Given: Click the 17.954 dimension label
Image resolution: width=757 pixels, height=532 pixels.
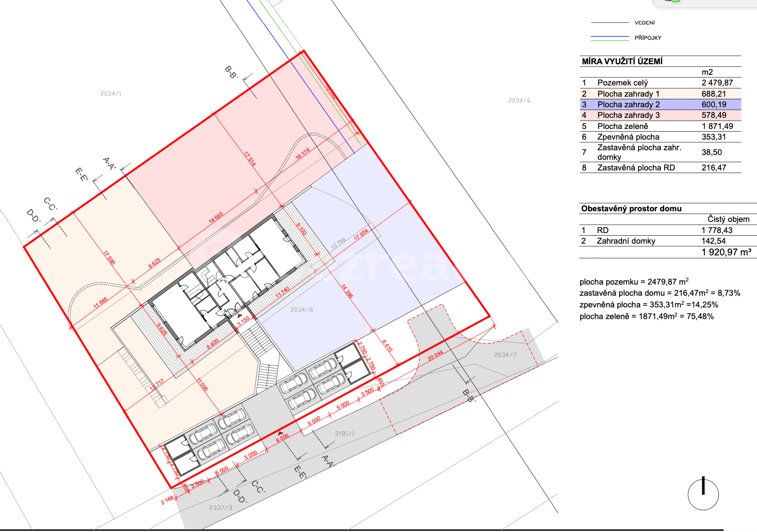Looking at the screenshot, I should [361, 235].
